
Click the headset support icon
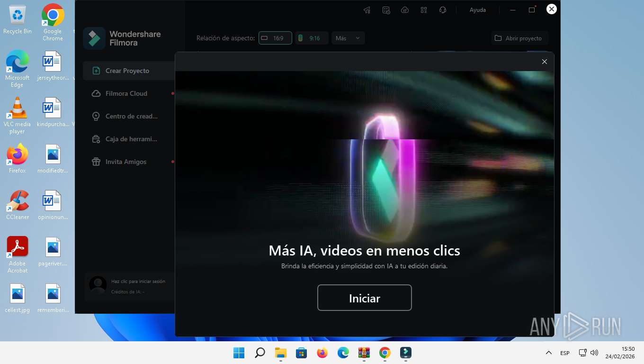[443, 10]
